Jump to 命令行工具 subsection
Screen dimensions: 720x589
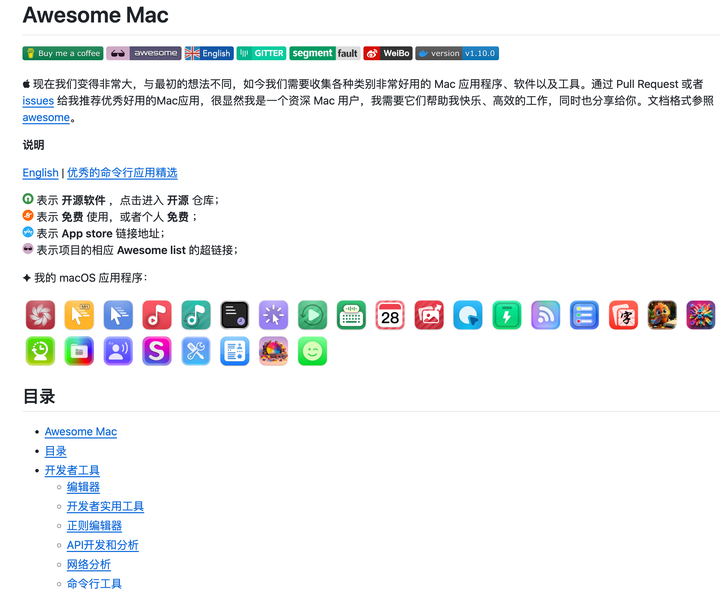[94, 583]
